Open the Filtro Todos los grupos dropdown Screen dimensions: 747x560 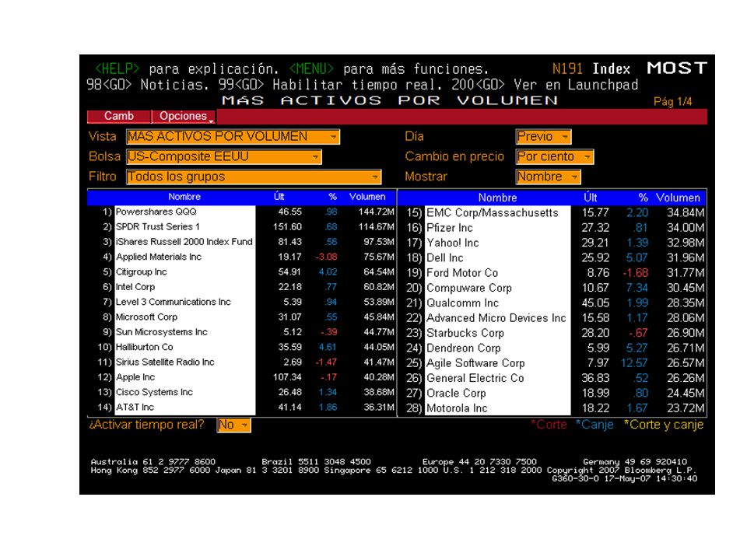(x=254, y=177)
